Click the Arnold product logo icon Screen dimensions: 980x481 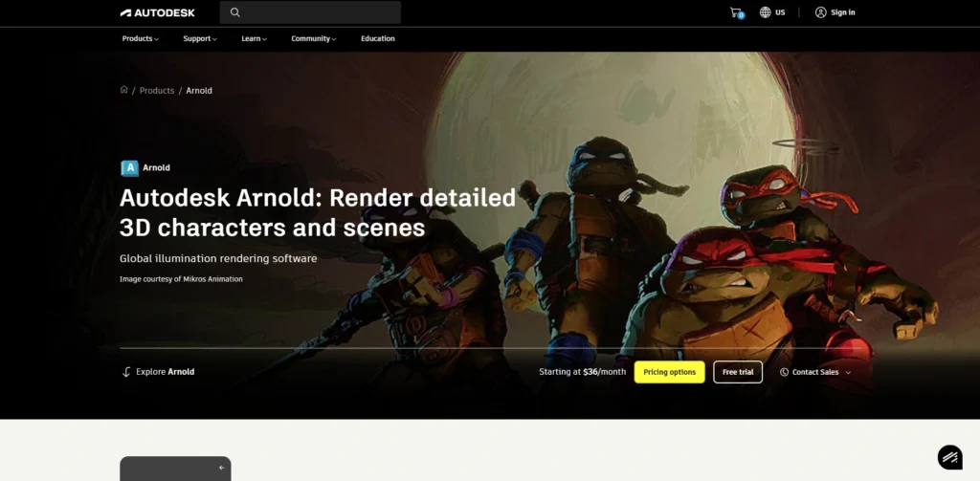click(129, 168)
